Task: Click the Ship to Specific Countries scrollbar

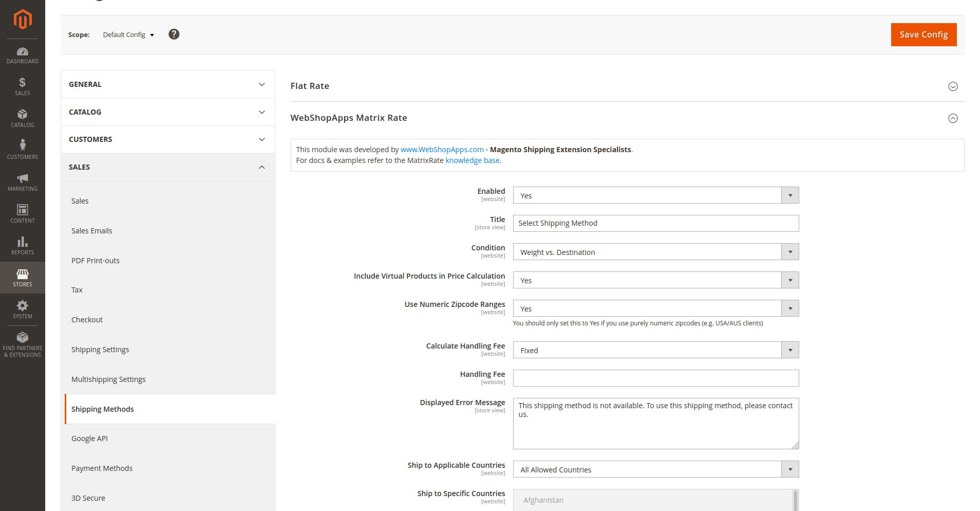Action: pyautogui.click(x=795, y=500)
